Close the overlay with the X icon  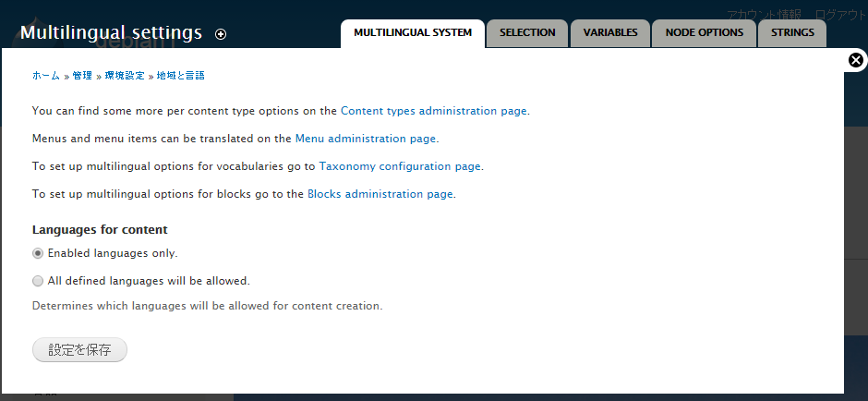[x=855, y=60]
